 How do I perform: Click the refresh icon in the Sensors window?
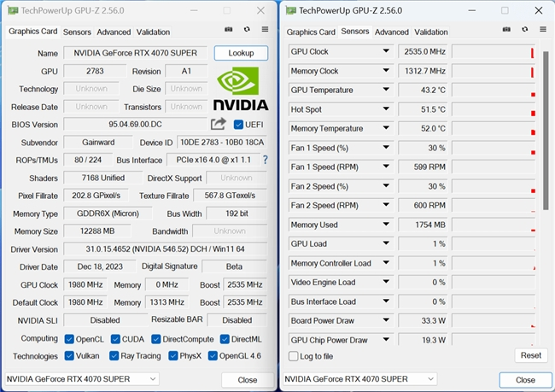tap(523, 31)
